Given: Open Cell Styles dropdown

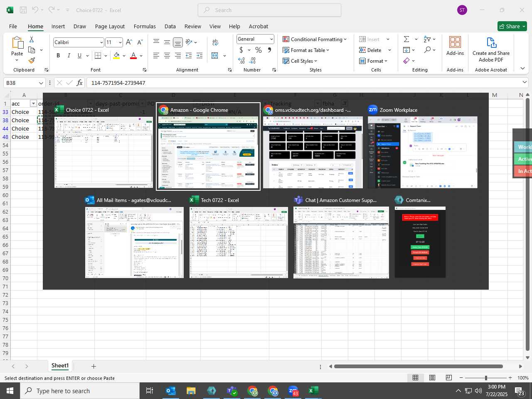Looking at the screenshot, I should [x=300, y=61].
